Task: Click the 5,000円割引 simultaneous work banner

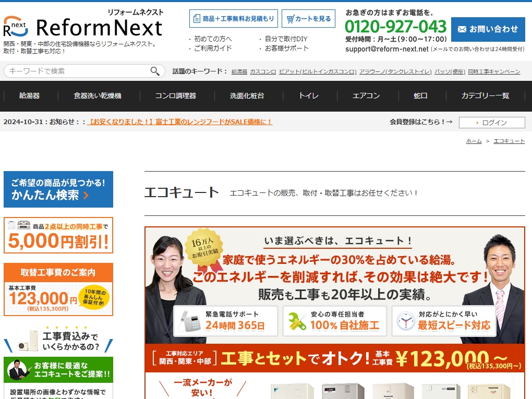Action: tap(58, 236)
